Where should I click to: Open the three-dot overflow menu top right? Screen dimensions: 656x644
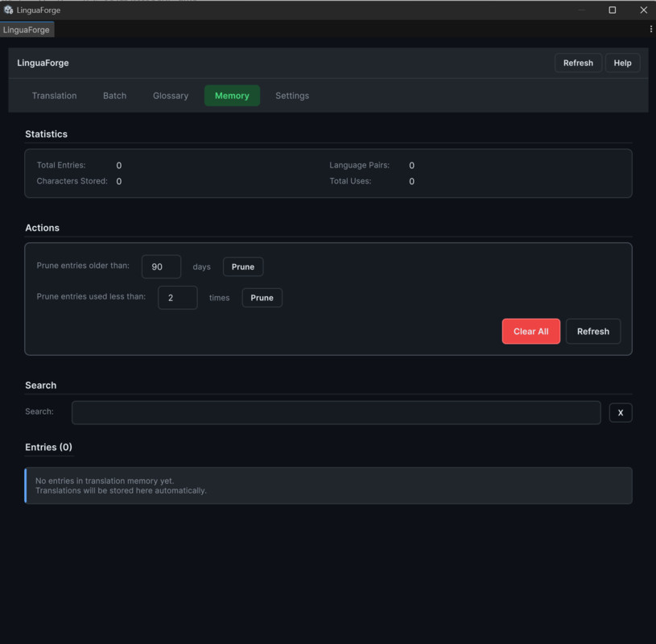point(650,28)
